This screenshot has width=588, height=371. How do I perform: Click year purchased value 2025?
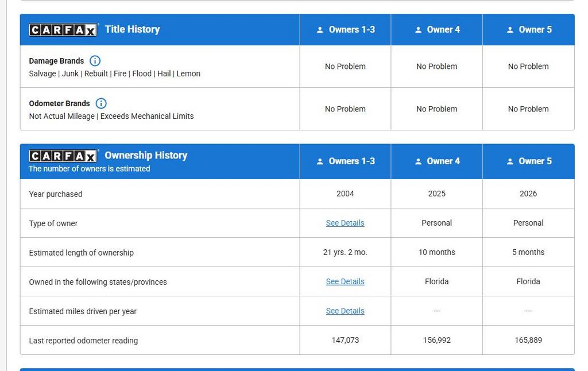436,194
